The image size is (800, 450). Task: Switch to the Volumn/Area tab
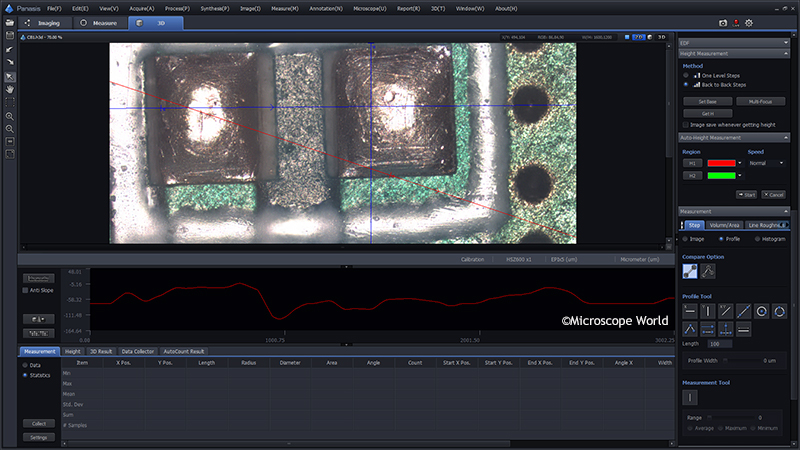724,225
